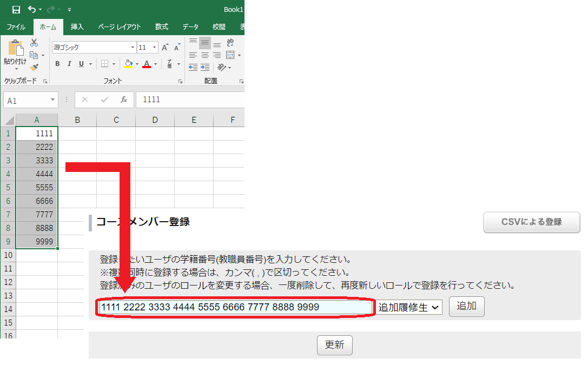Click the CSVによる登録 button
Image resolution: width=588 pixels, height=365 pixels.
click(x=531, y=222)
